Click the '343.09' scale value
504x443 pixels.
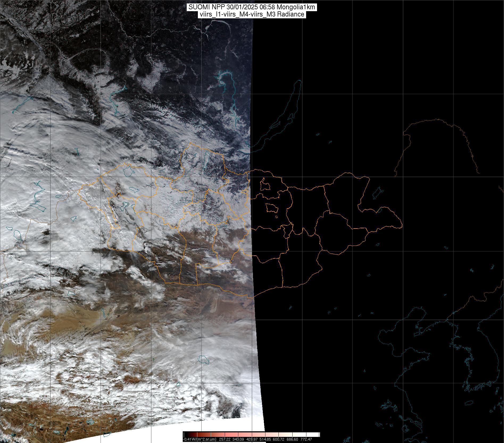point(238,439)
